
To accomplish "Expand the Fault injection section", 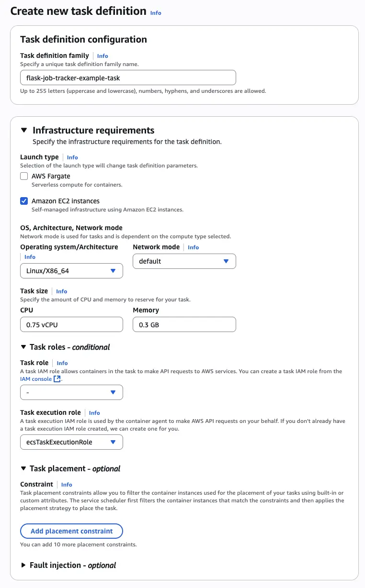I will pyautogui.click(x=23, y=565).
